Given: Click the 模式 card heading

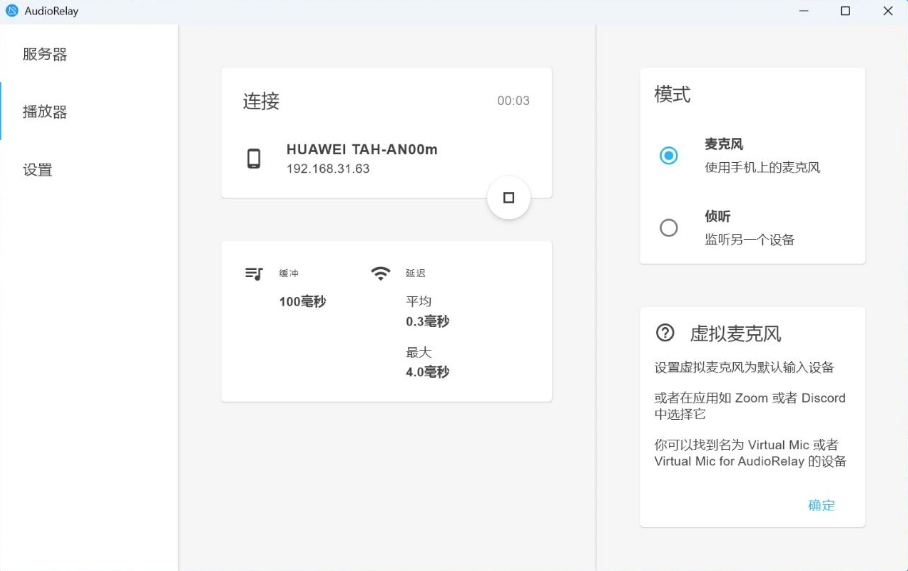Looking at the screenshot, I should [x=672, y=94].
